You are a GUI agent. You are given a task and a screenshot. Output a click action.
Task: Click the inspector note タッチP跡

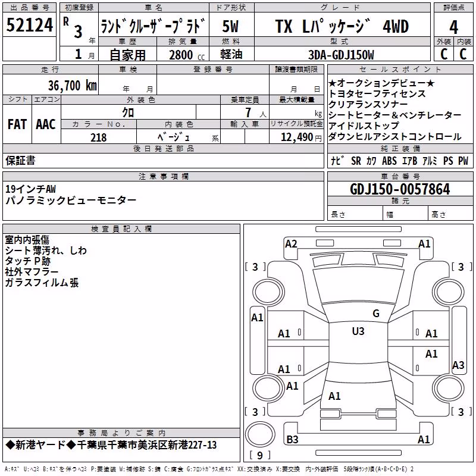click(27, 261)
